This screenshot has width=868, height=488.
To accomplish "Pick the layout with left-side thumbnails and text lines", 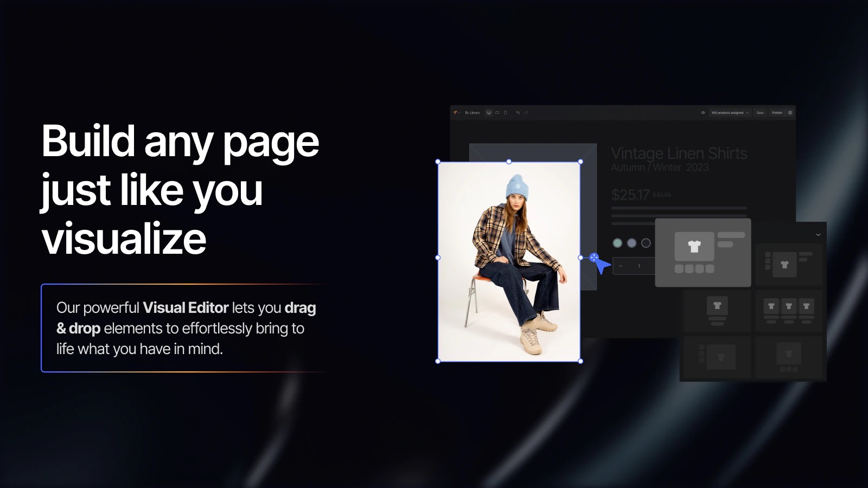I will pyautogui.click(x=789, y=264).
